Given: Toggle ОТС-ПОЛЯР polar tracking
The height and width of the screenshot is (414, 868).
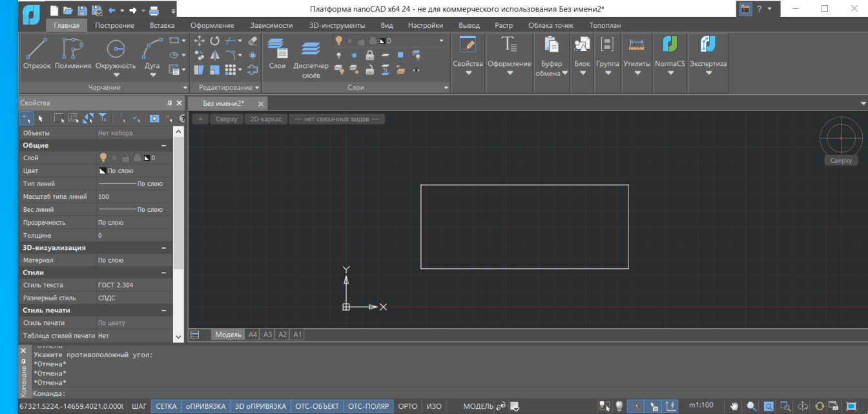Looking at the screenshot, I should pyautogui.click(x=369, y=406).
